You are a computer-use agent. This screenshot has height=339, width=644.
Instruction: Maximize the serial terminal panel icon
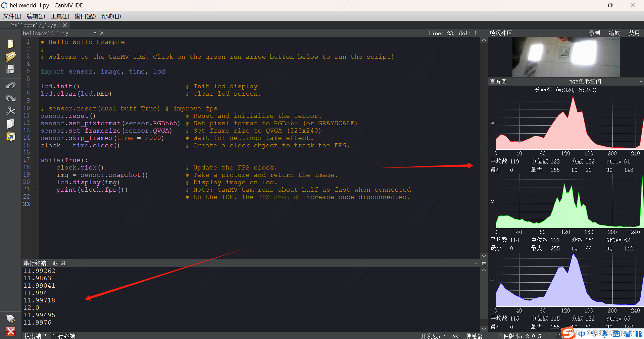click(x=484, y=263)
